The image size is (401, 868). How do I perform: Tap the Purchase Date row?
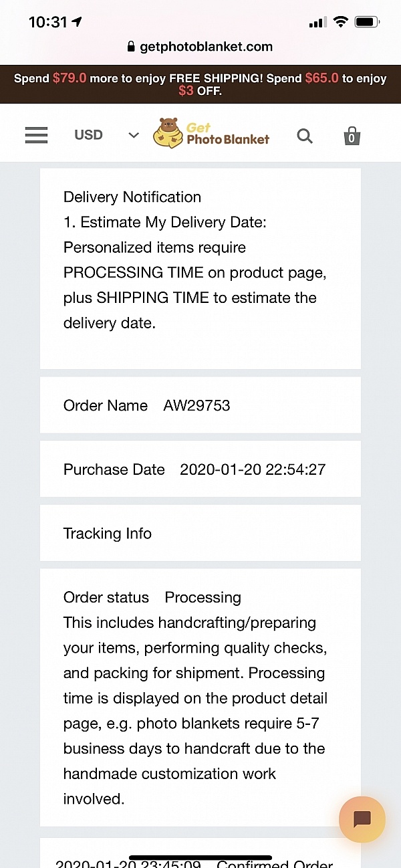(200, 469)
